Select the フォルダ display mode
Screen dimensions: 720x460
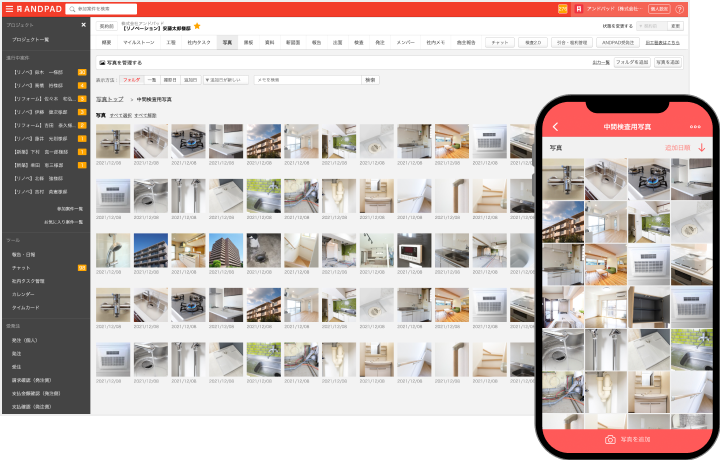pyautogui.click(x=131, y=79)
